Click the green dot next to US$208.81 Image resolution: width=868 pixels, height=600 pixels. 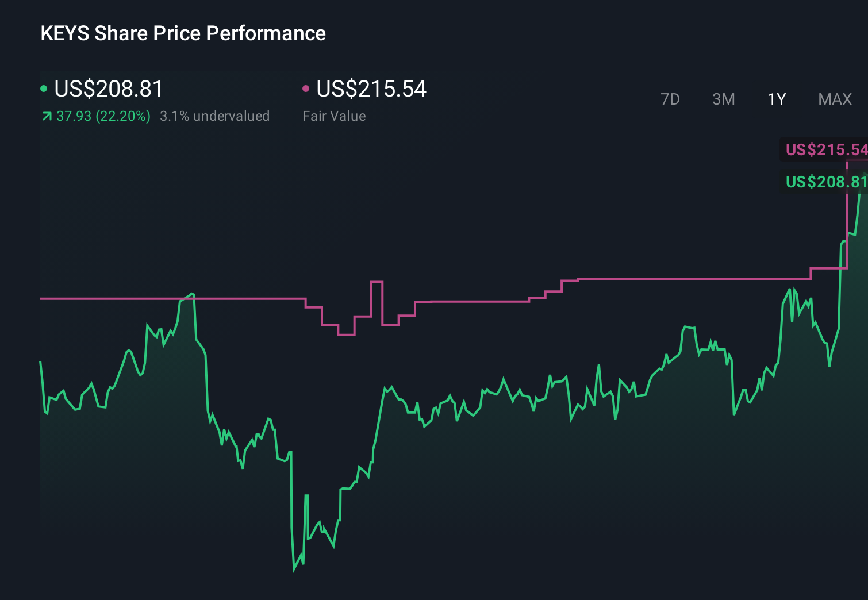[44, 88]
